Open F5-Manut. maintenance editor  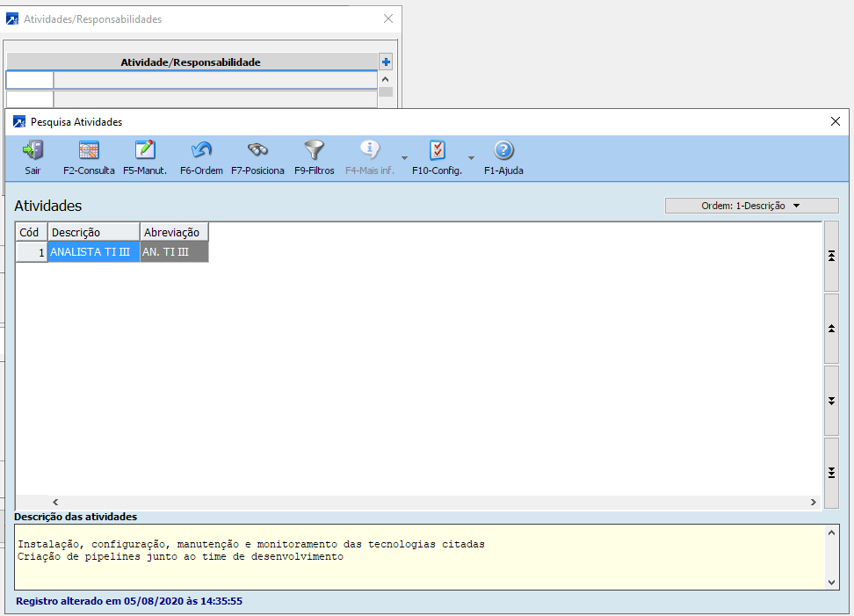(145, 150)
